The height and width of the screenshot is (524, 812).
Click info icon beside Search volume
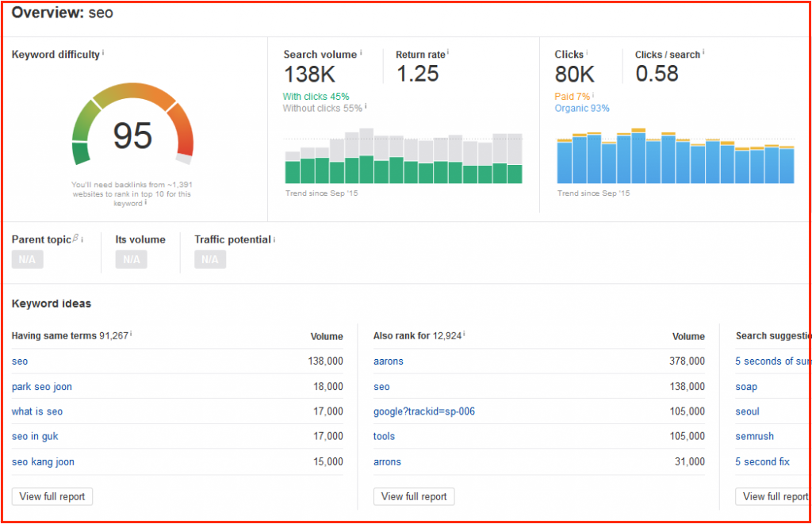(361, 52)
